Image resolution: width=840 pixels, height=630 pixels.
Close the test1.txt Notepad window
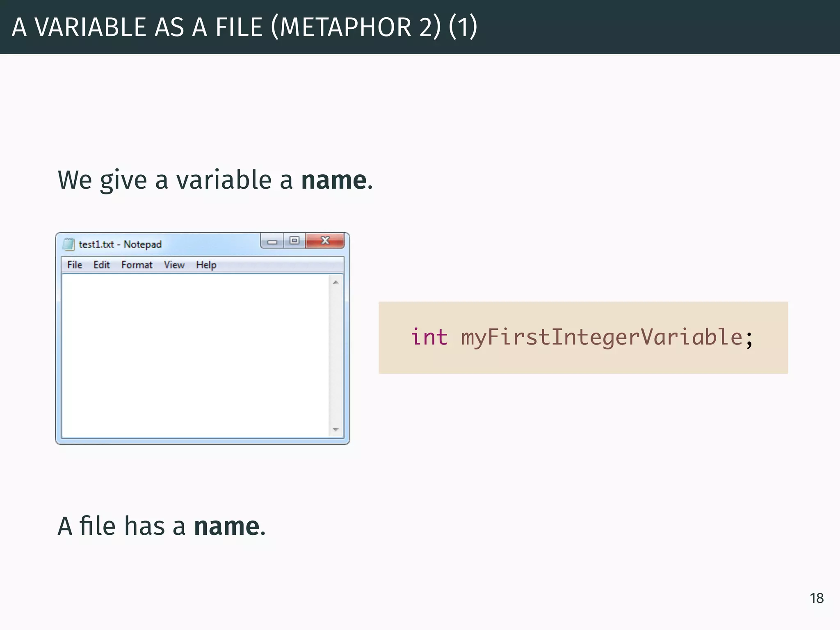pos(325,241)
